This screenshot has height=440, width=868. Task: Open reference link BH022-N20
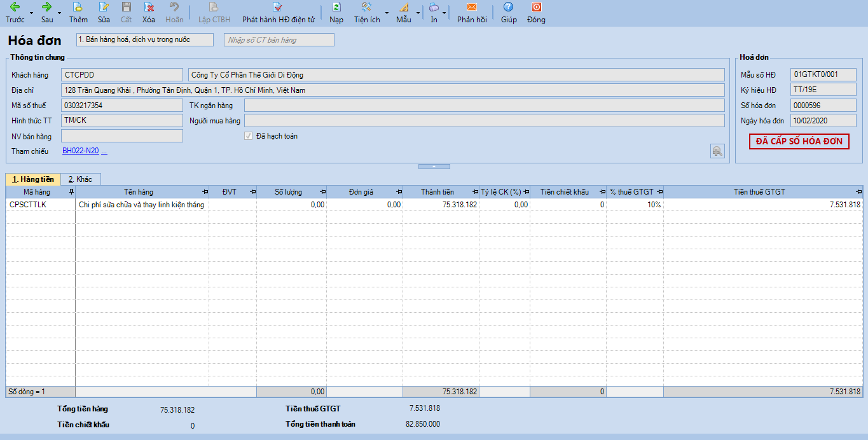[x=81, y=151]
